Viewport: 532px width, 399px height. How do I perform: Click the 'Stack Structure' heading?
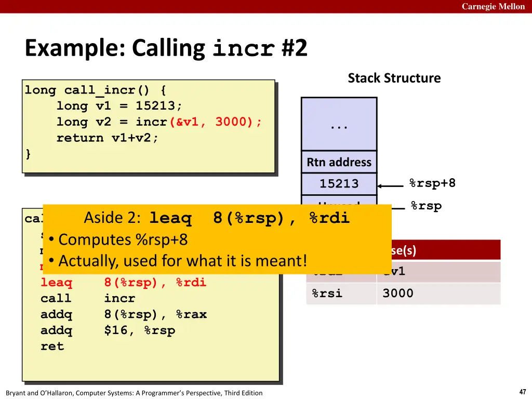coord(394,78)
